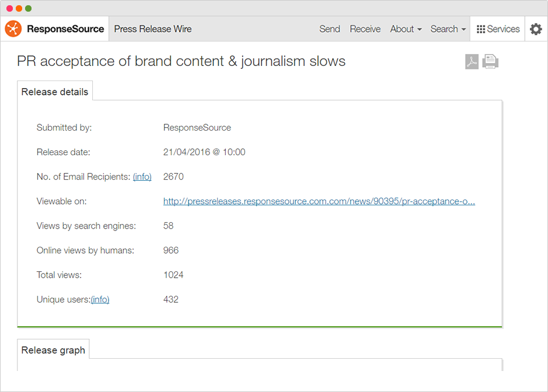Click the PR acceptance headline text
The height and width of the screenshot is (392, 548).
point(181,61)
